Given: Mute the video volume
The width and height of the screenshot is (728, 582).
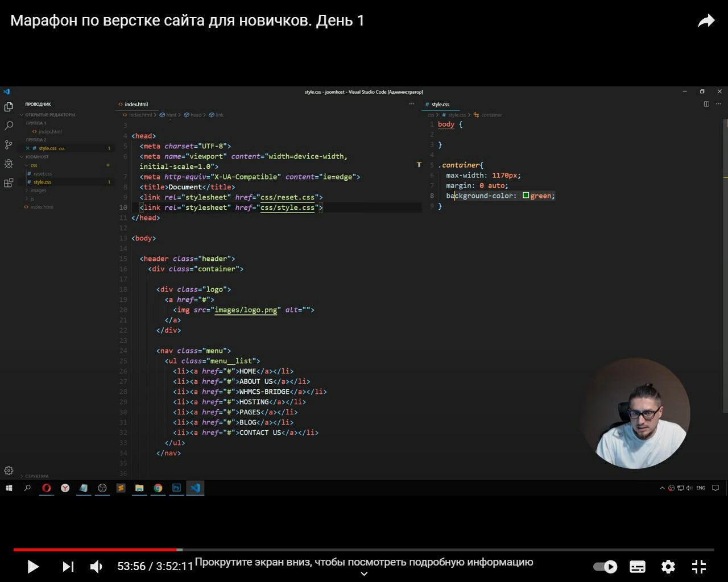Looking at the screenshot, I should pyautogui.click(x=97, y=566).
